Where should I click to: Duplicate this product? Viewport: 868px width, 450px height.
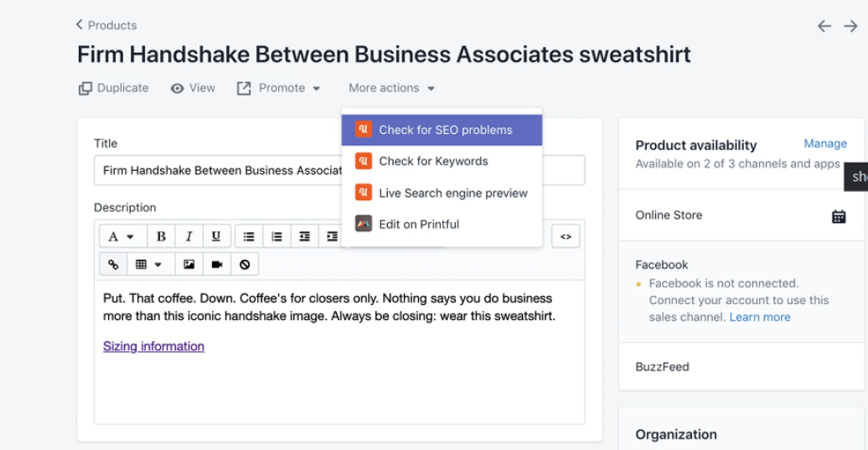click(113, 88)
